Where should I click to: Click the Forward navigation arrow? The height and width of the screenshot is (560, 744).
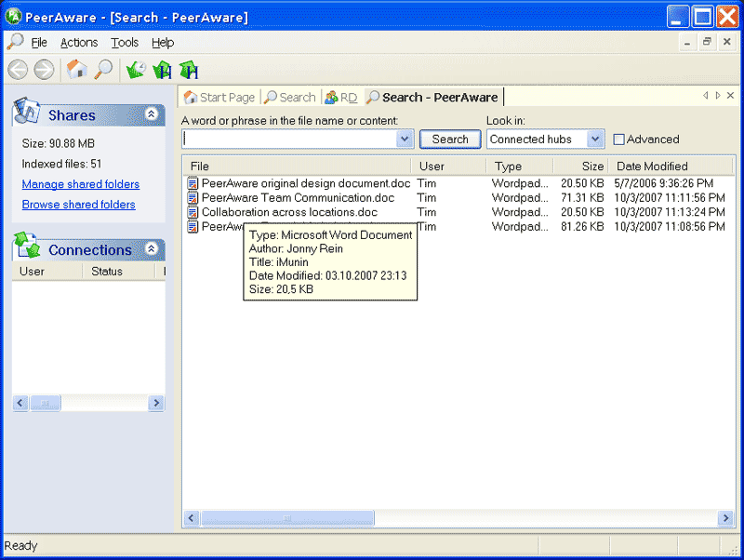44,70
